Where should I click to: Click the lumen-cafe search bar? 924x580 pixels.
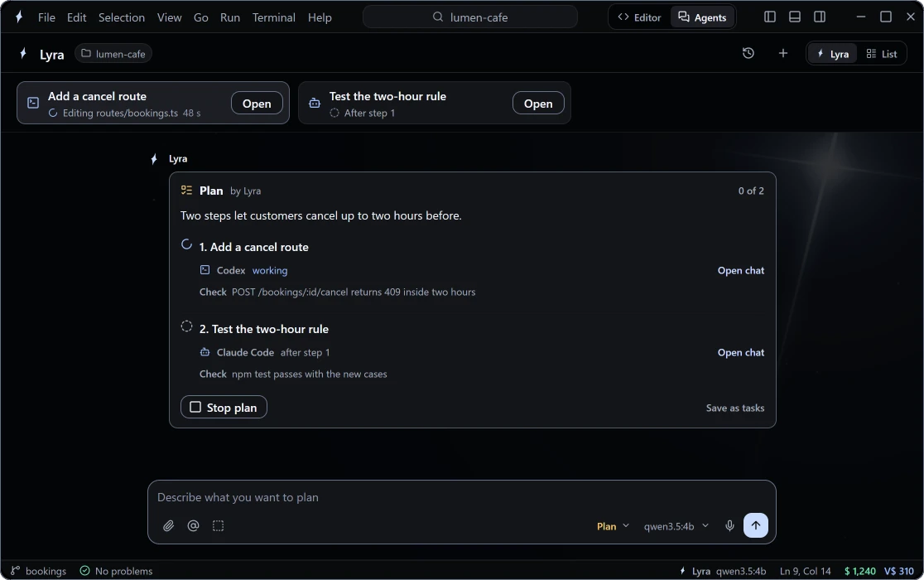(469, 17)
